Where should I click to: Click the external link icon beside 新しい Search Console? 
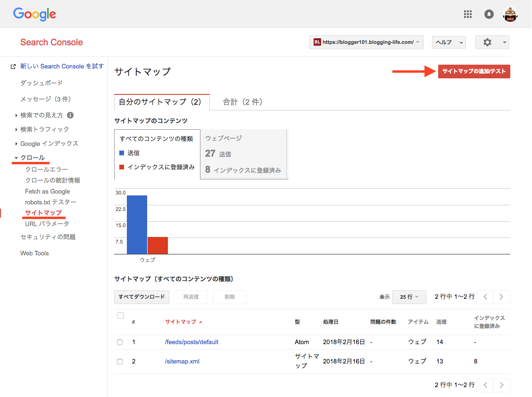coord(13,67)
